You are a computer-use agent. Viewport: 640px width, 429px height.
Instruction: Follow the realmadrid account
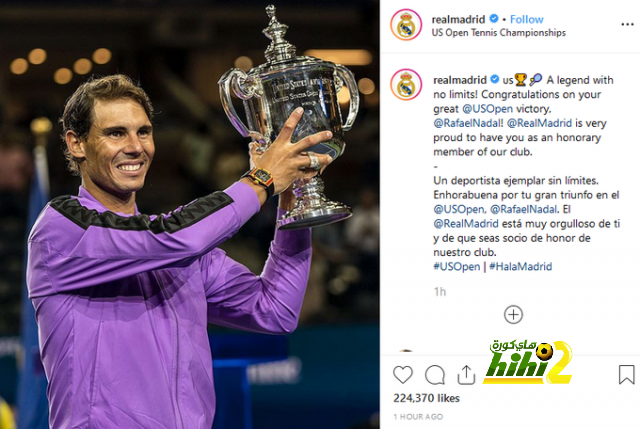(x=526, y=19)
